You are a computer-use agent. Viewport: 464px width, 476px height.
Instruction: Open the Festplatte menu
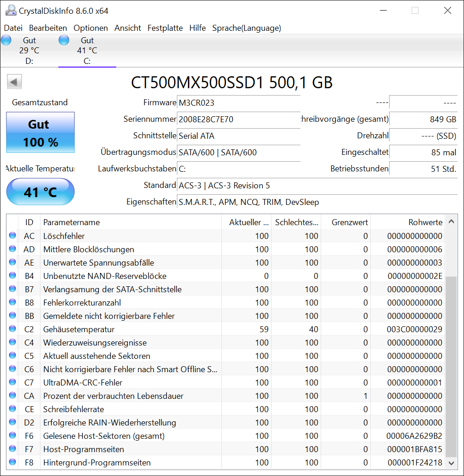click(165, 28)
